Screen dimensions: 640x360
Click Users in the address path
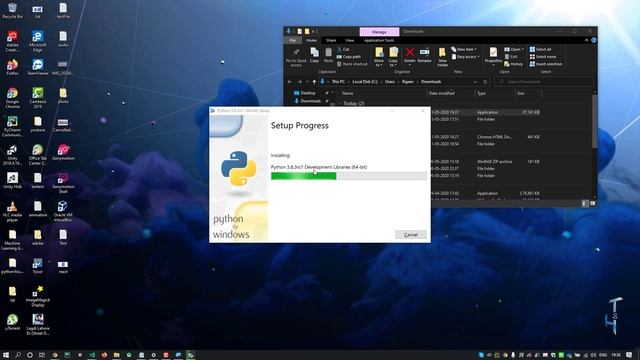click(x=390, y=82)
